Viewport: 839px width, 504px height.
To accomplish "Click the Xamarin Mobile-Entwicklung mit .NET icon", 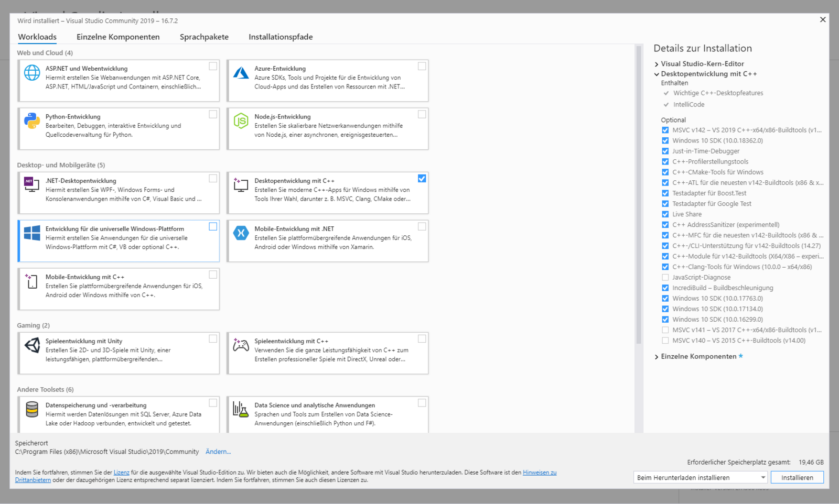I will tap(241, 233).
